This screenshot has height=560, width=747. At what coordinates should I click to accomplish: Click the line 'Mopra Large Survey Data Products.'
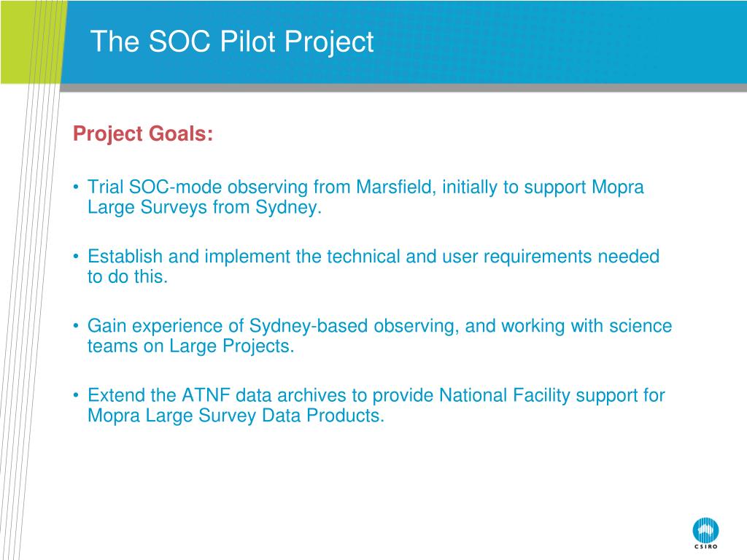[236, 416]
